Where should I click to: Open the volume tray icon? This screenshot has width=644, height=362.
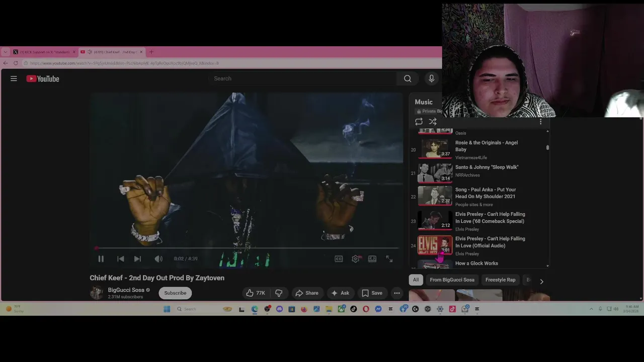(616, 309)
